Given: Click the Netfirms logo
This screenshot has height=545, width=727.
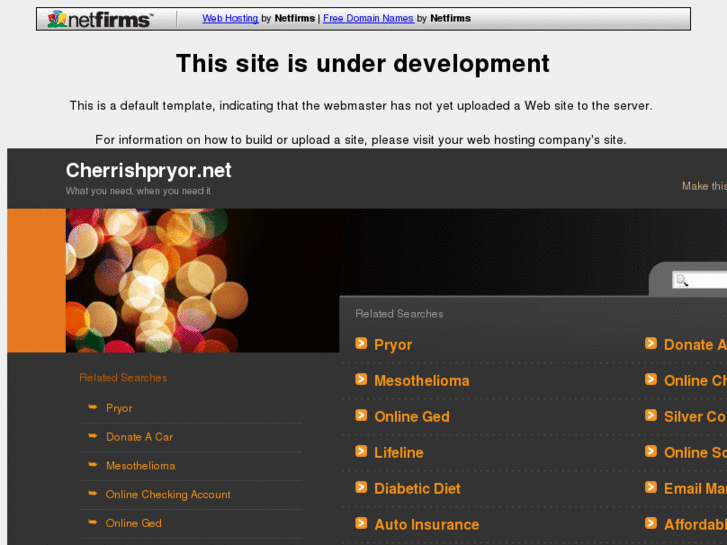Looking at the screenshot, I should 100,19.
